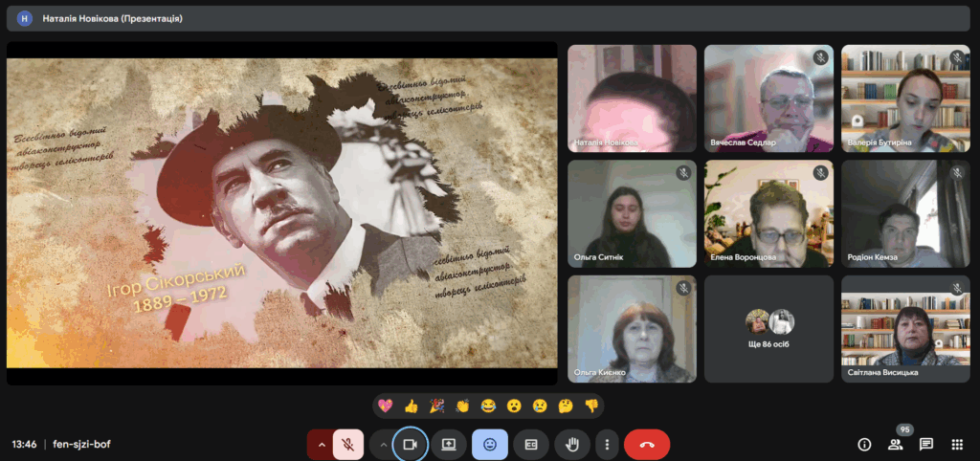Leave the call with red hang-up button
Screen dimensions: 980x461
click(x=647, y=445)
